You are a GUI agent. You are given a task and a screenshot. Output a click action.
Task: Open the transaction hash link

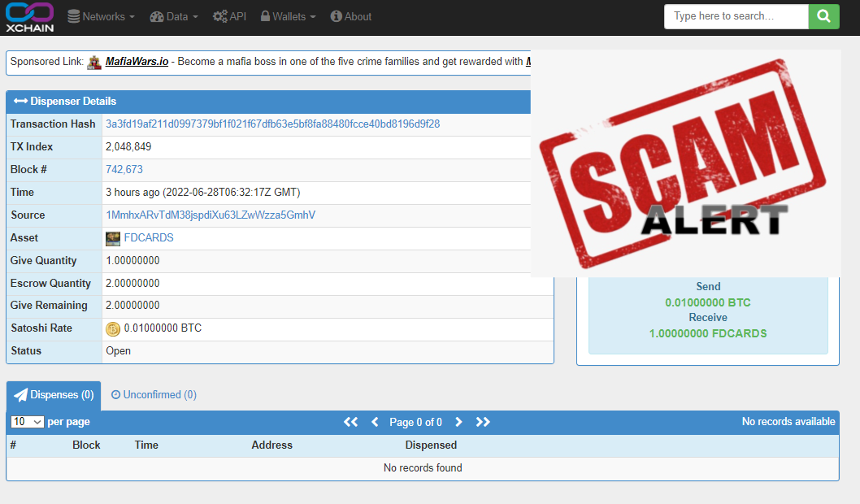[x=272, y=124]
